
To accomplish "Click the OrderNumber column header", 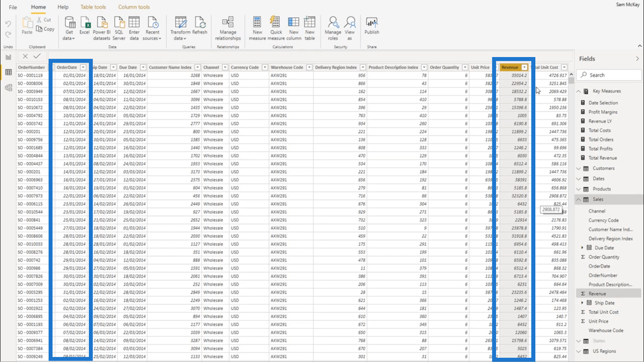I will (31, 67).
